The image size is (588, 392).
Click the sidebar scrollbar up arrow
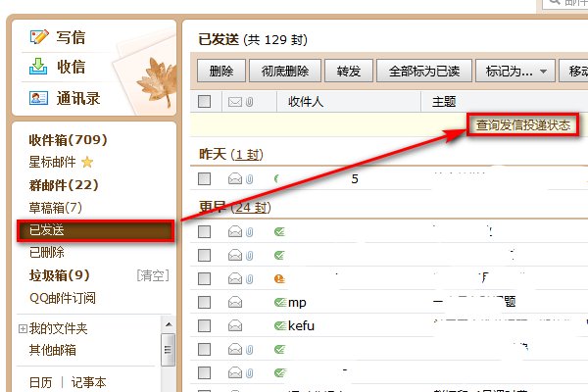pyautogui.click(x=169, y=324)
